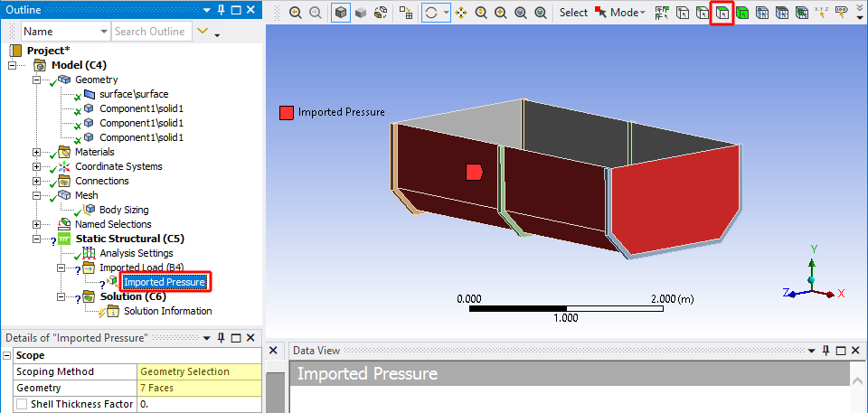This screenshot has height=413, width=868.
Task: Toggle the shaded exterior display cube icon
Action: pyautogui.click(x=341, y=13)
